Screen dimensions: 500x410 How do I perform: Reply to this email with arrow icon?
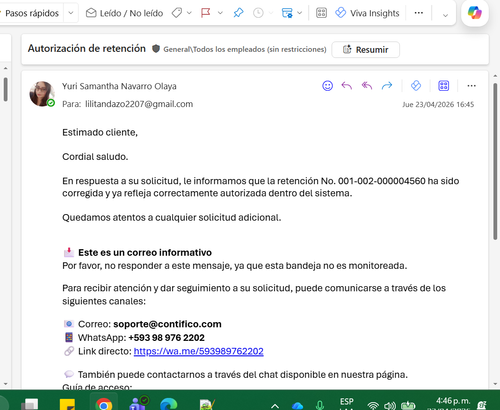click(347, 86)
